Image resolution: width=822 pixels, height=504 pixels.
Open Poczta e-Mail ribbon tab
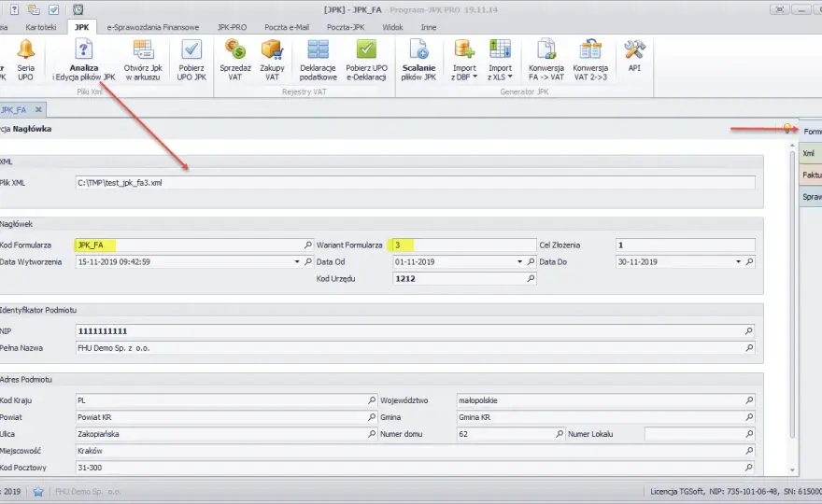click(287, 27)
